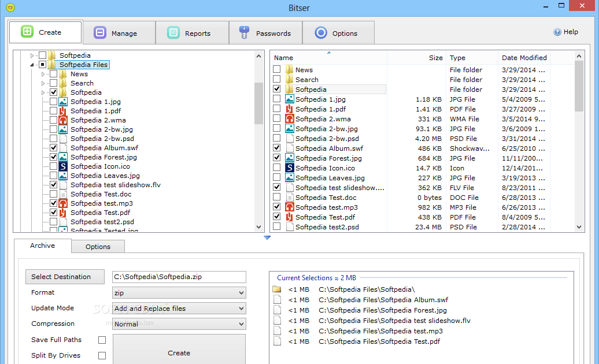Expand the top Softpedia tree folder

pos(32,55)
